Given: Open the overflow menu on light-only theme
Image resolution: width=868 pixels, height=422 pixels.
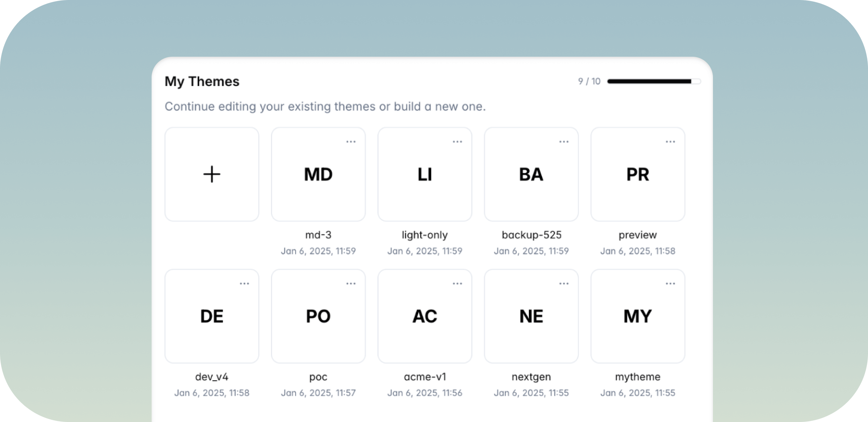Looking at the screenshot, I should pos(458,141).
